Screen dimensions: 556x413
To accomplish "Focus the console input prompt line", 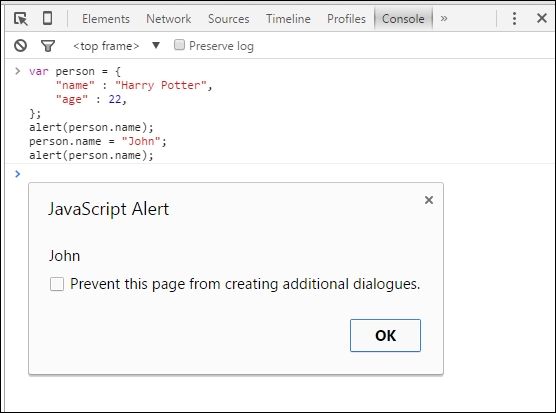I will click(x=280, y=174).
